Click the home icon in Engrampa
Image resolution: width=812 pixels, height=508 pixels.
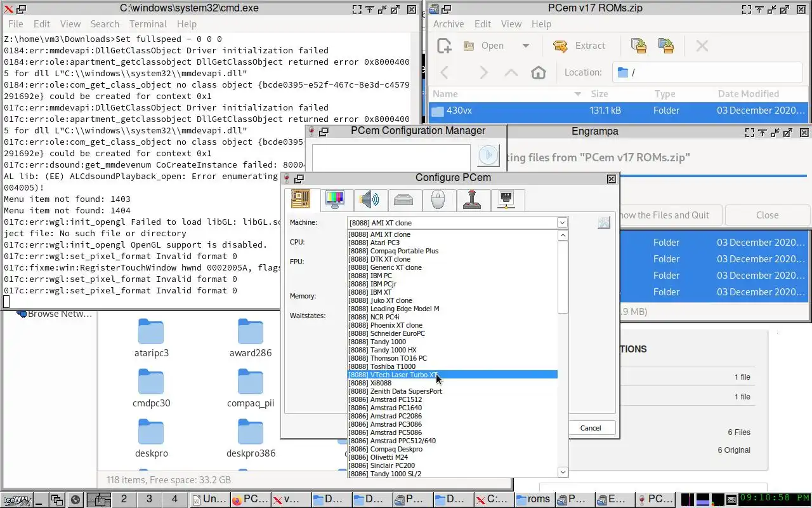click(x=539, y=72)
